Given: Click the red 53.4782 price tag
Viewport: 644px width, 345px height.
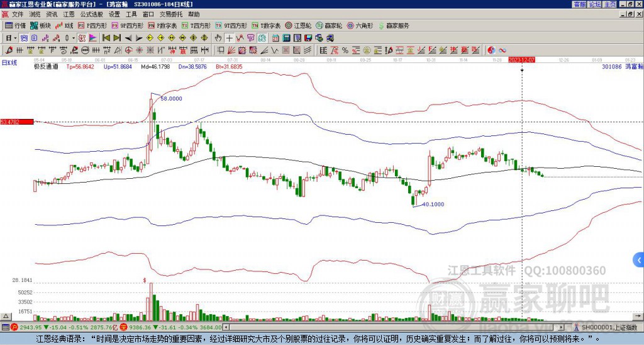Looking at the screenshot, I should click(x=17, y=122).
